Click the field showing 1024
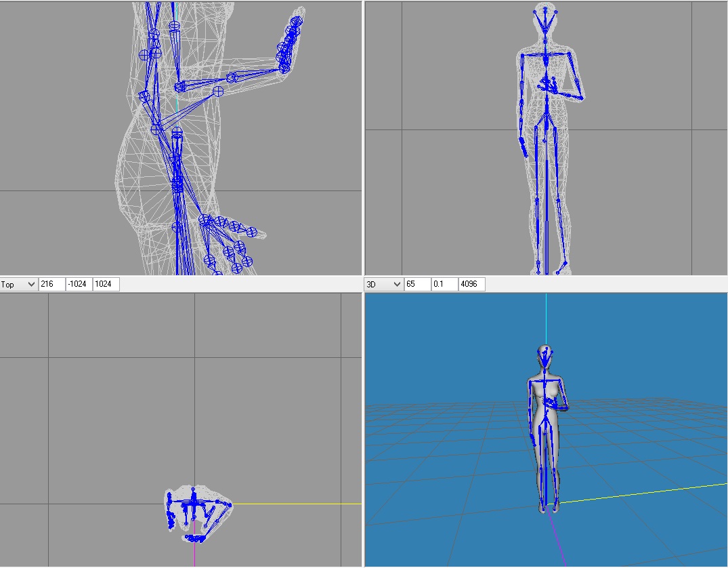Image resolution: width=728 pixels, height=568 pixels. point(106,285)
